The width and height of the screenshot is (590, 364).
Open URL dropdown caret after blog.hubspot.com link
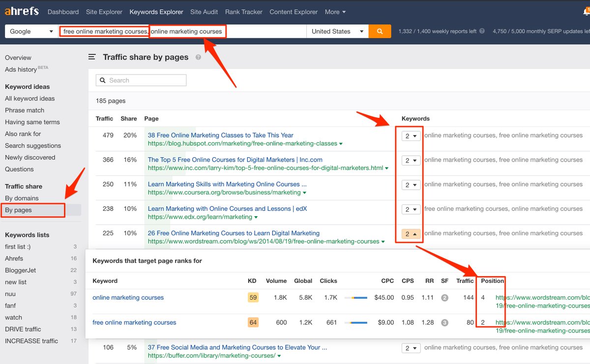(x=341, y=144)
